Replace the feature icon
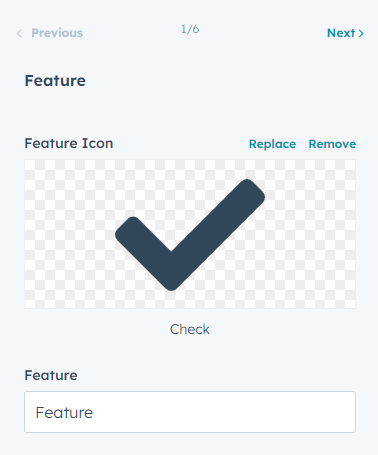This screenshot has height=455, width=378. [272, 144]
